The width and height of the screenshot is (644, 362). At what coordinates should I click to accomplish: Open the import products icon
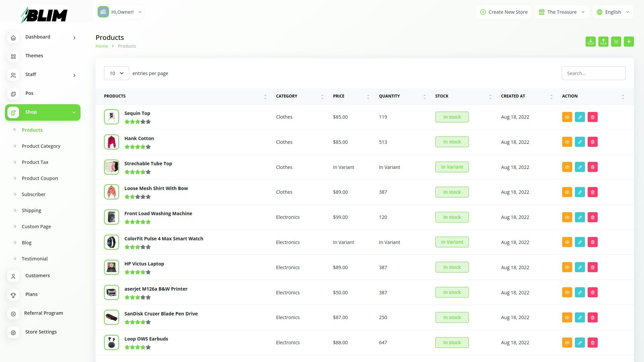[591, 42]
